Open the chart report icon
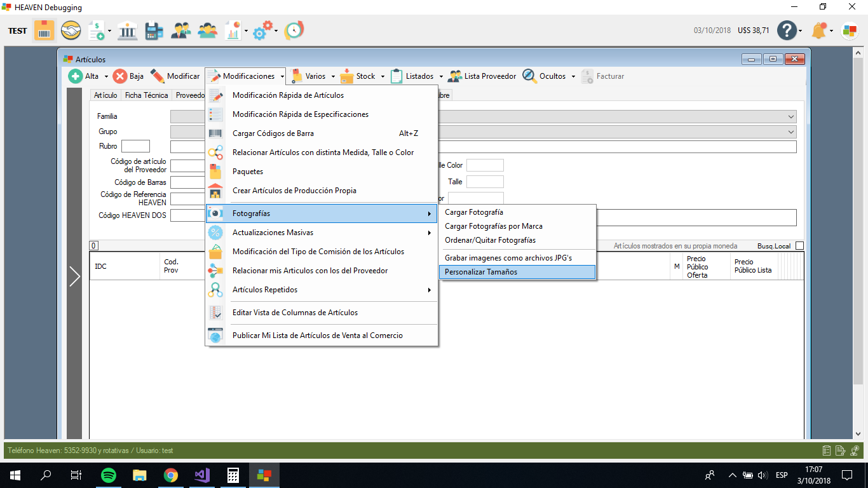 pos(233,30)
